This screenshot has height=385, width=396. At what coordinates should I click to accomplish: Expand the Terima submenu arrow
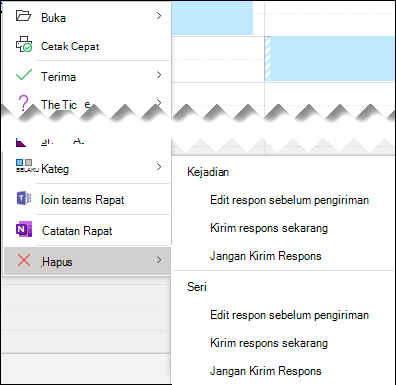(x=159, y=75)
